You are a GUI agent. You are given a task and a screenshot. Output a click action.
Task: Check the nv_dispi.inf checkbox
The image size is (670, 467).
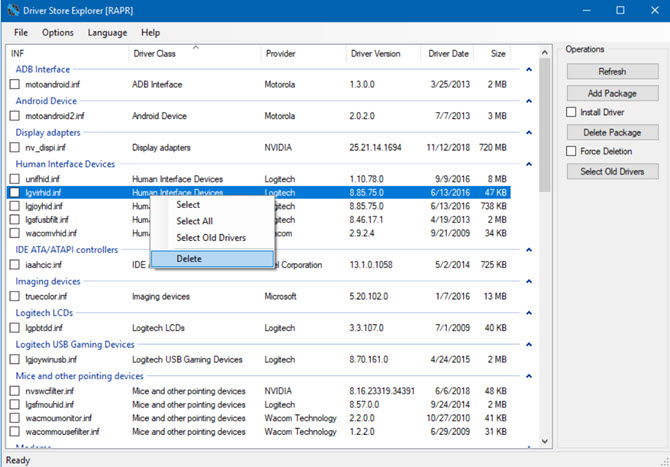click(x=15, y=147)
